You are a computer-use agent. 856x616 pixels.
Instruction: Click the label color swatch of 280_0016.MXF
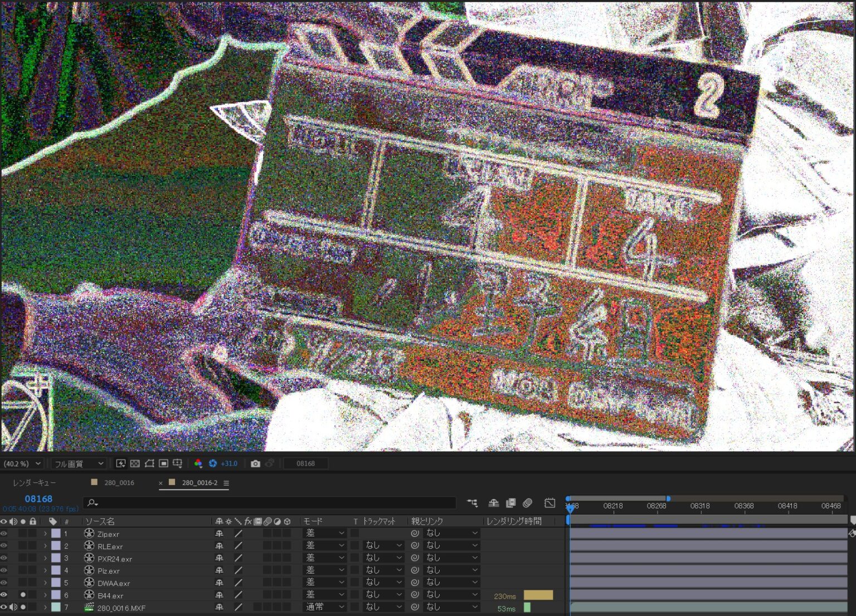click(56, 607)
